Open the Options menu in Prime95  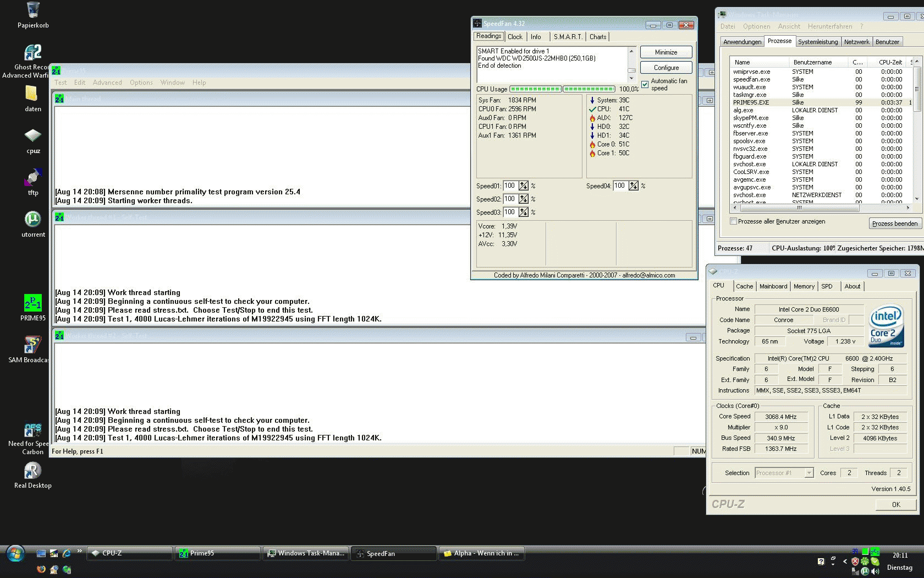[x=141, y=83]
